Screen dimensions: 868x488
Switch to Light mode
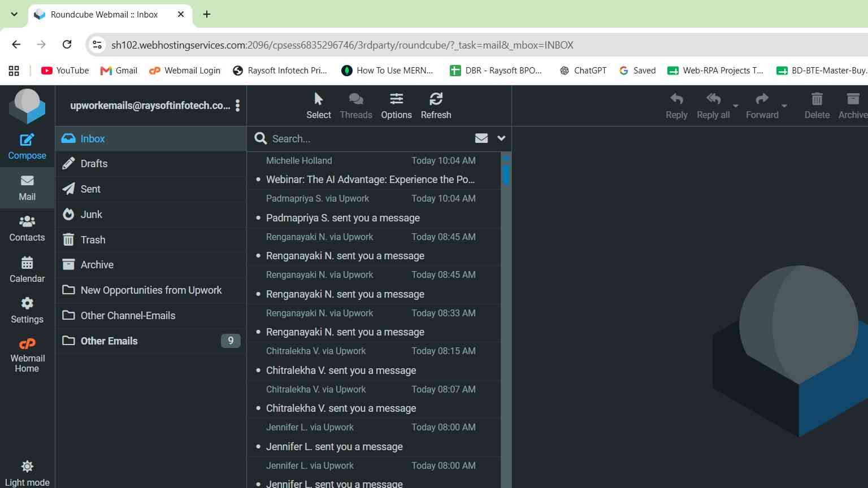coord(27,473)
